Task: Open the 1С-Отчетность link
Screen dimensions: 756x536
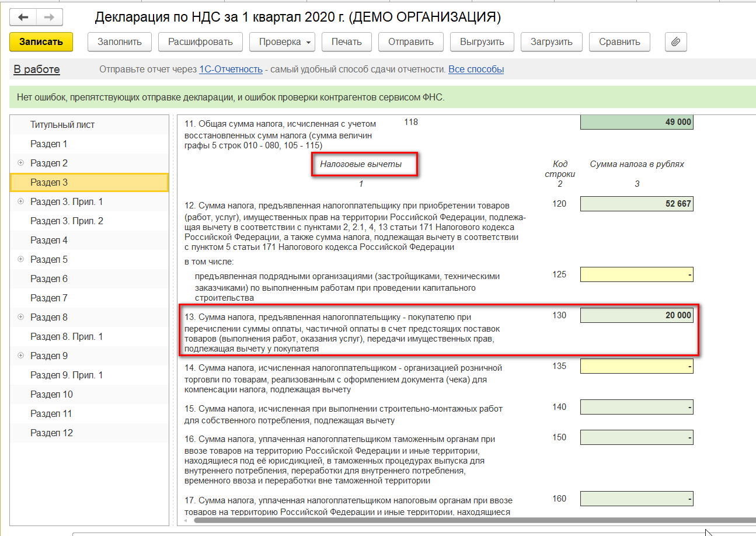Action: pyautogui.click(x=231, y=69)
